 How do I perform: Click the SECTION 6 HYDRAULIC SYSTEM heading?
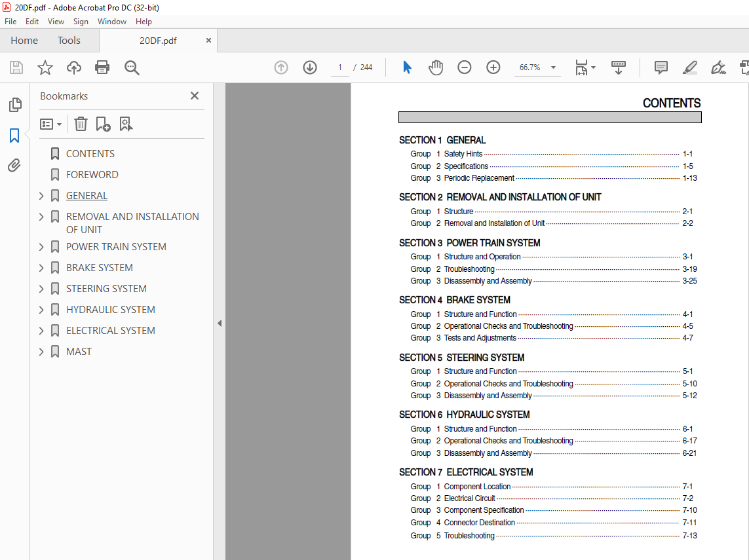point(465,415)
